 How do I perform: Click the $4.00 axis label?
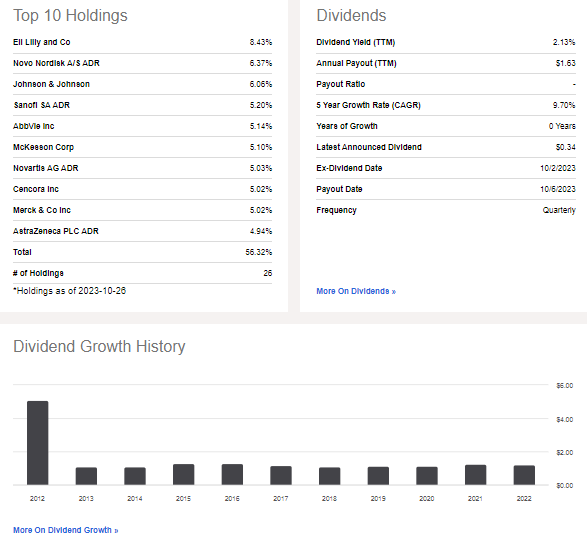point(565,420)
